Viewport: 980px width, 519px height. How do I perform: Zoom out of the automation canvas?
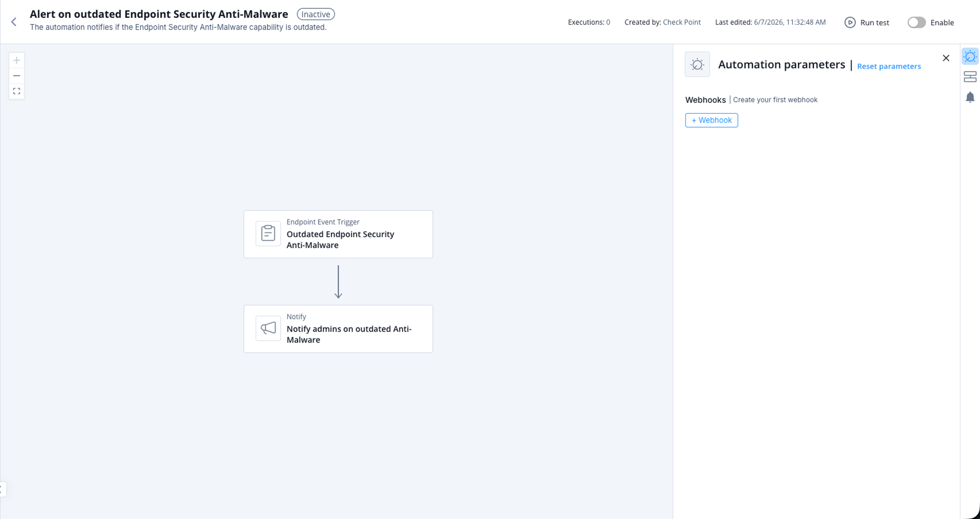(17, 76)
